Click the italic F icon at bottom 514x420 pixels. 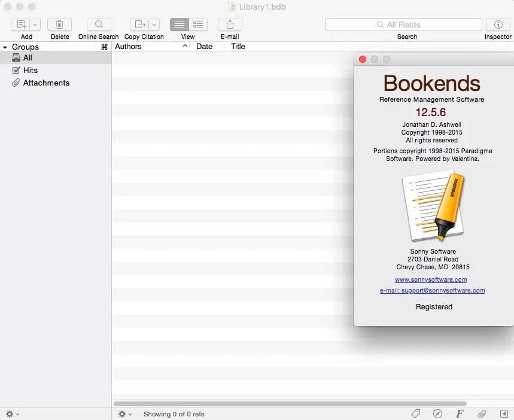point(460,414)
